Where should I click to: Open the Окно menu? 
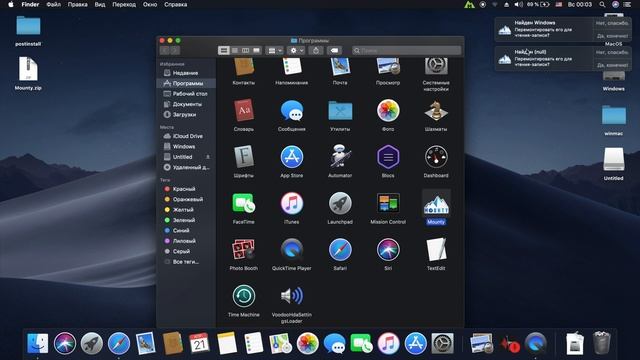[x=150, y=4]
